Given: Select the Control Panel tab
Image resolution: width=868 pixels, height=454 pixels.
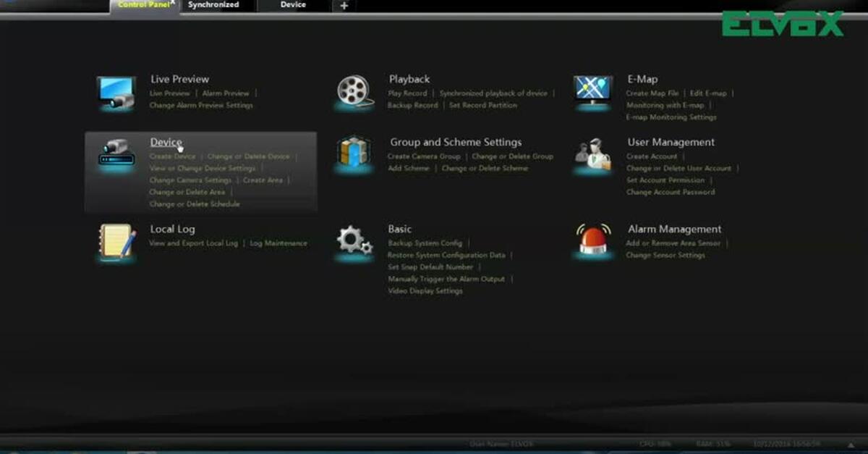Looking at the screenshot, I should pyautogui.click(x=142, y=5).
